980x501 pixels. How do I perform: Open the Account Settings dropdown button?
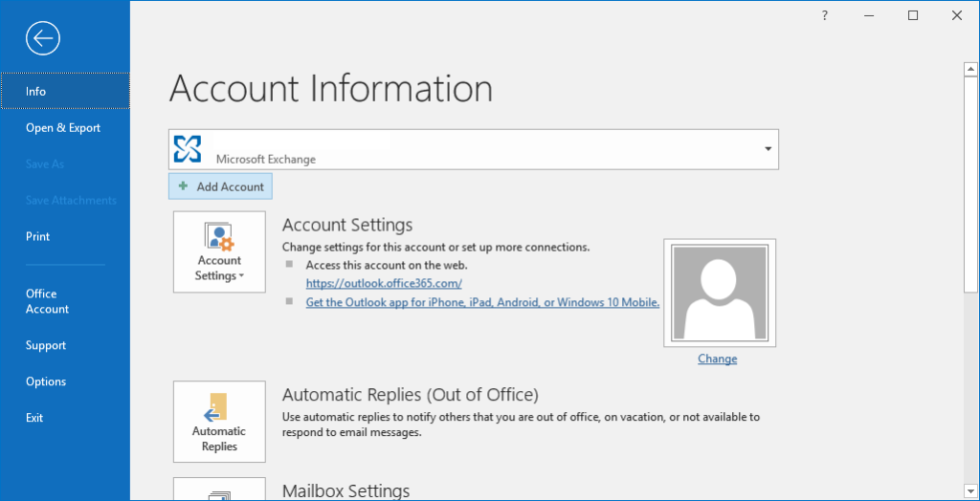pyautogui.click(x=219, y=251)
